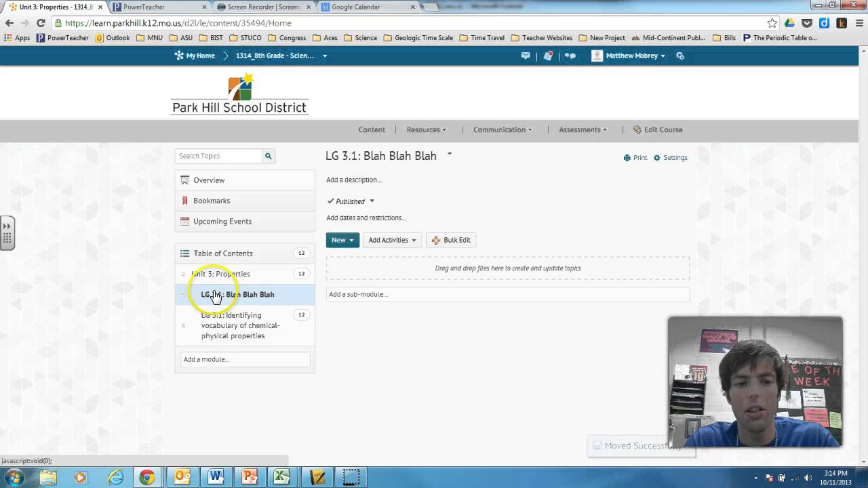Expand the side dock panel handle

[x=7, y=232]
